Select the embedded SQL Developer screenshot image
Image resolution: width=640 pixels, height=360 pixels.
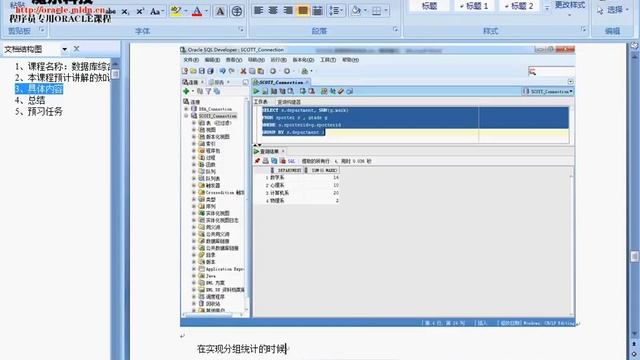378,186
